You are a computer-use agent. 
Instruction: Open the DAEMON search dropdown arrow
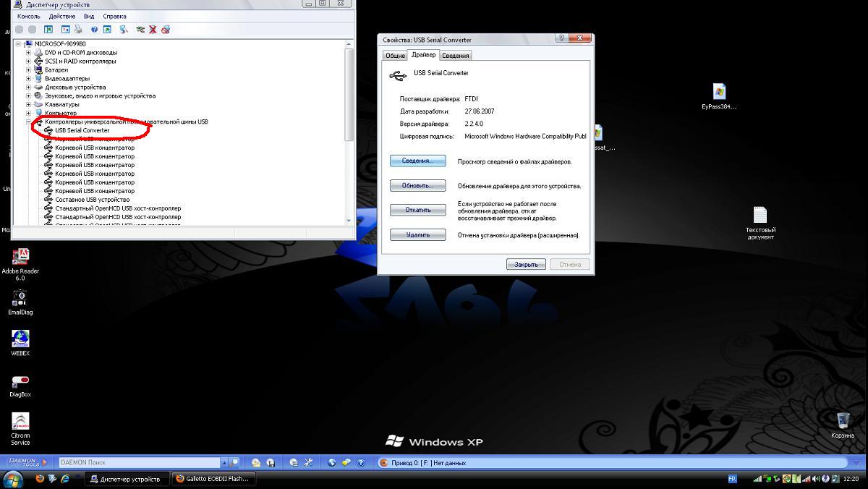(x=224, y=462)
